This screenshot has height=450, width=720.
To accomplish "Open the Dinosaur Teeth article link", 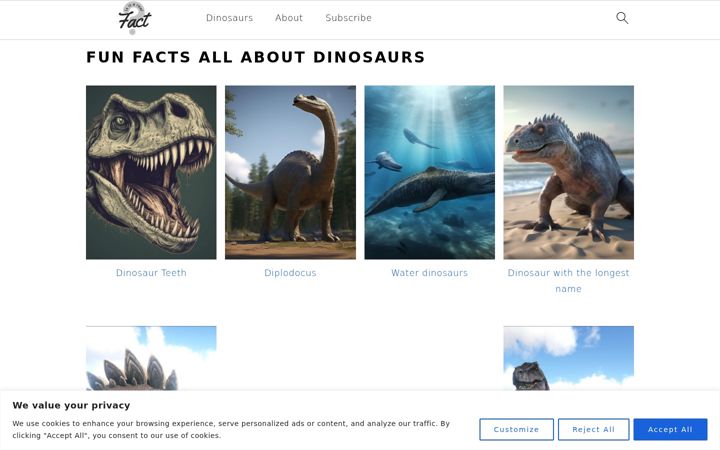I will coord(151,273).
